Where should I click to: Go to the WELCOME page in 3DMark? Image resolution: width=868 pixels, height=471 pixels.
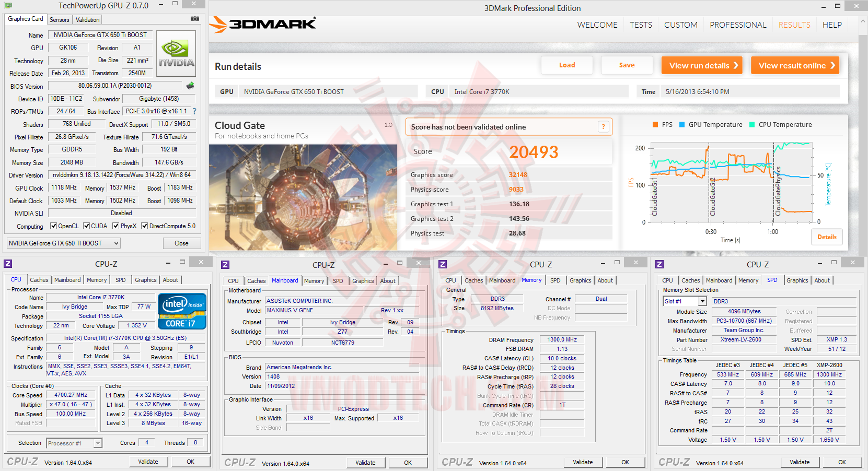point(597,25)
